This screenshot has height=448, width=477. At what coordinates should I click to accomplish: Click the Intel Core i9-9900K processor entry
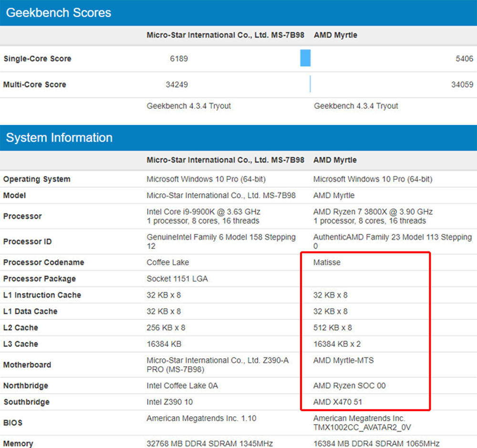[203, 212]
